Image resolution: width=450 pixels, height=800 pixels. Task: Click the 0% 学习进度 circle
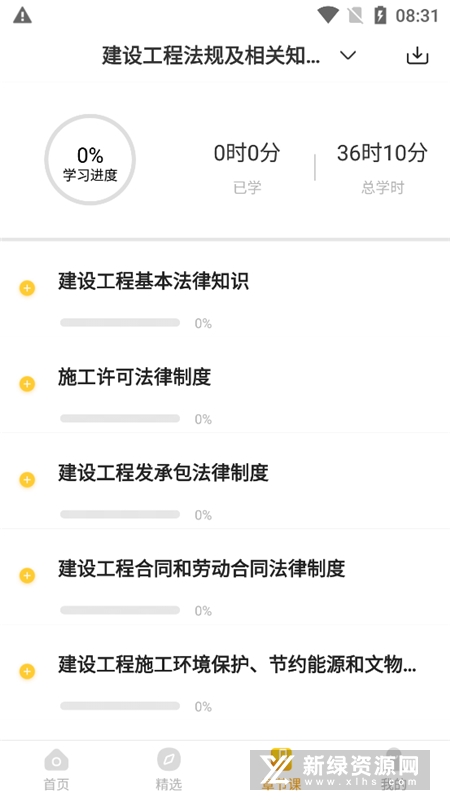(90, 160)
